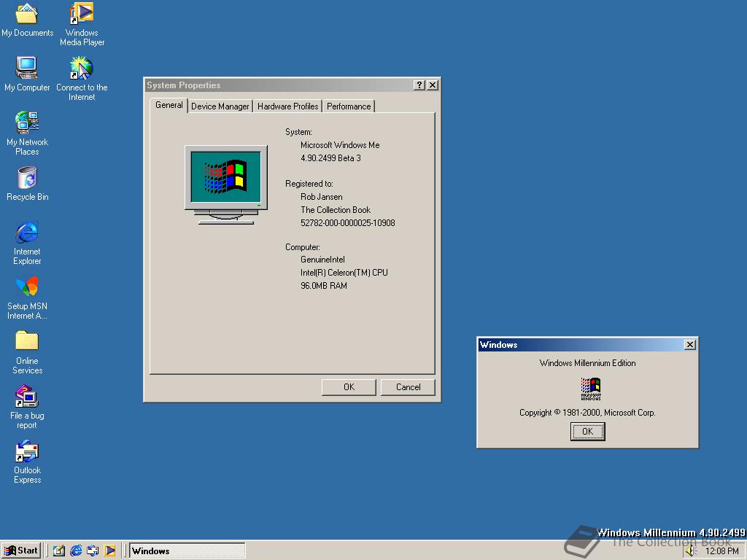Click Cancel in System Properties dialog
This screenshot has width=747, height=560.
tap(409, 387)
